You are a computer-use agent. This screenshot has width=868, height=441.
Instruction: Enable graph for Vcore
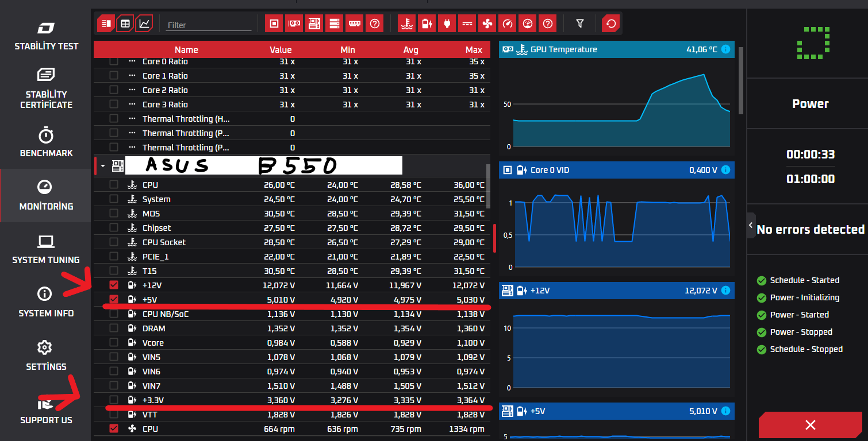[114, 343]
